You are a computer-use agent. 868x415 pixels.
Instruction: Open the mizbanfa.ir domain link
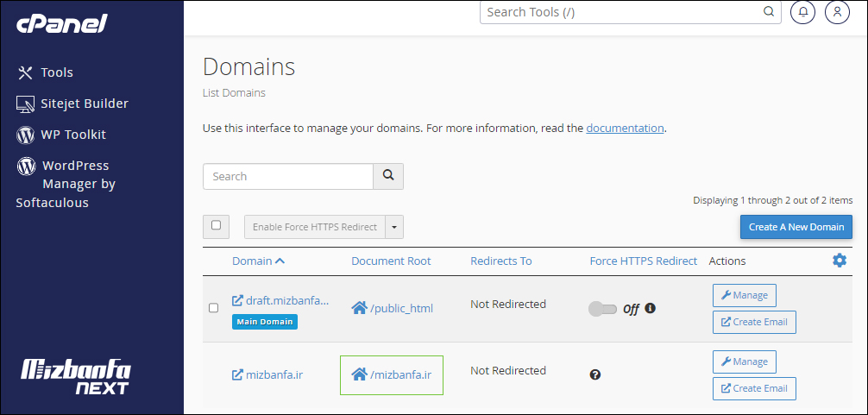(x=274, y=375)
